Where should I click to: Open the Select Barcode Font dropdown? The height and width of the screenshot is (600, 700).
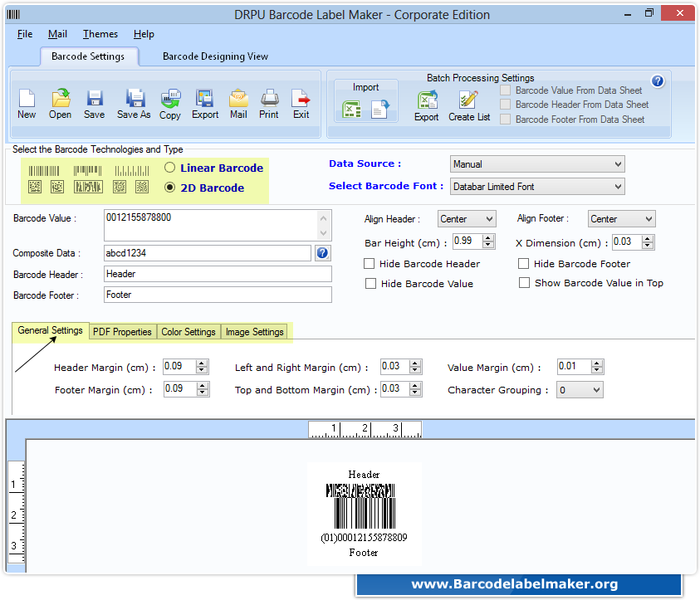(x=537, y=187)
